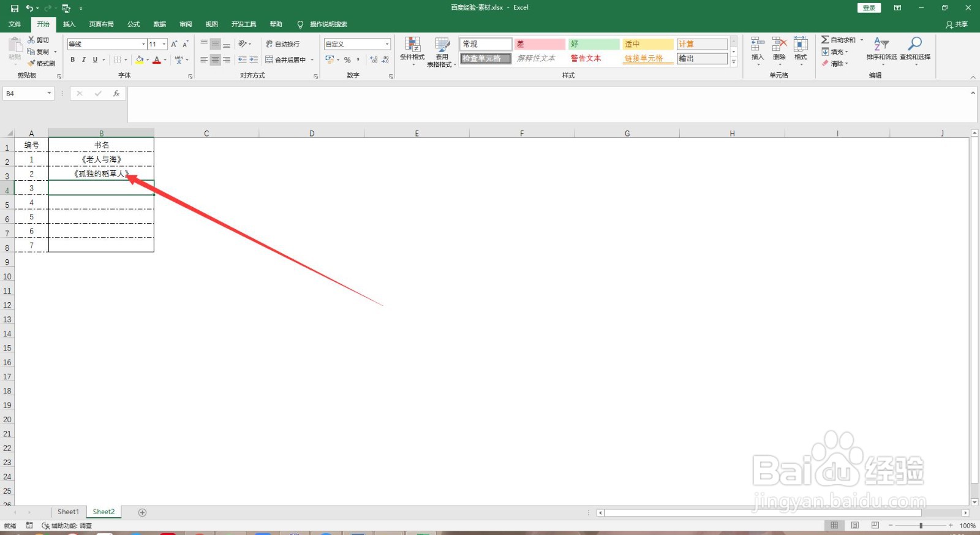Apply the red font color A
Viewport: 980px width, 535px height.
157,59
